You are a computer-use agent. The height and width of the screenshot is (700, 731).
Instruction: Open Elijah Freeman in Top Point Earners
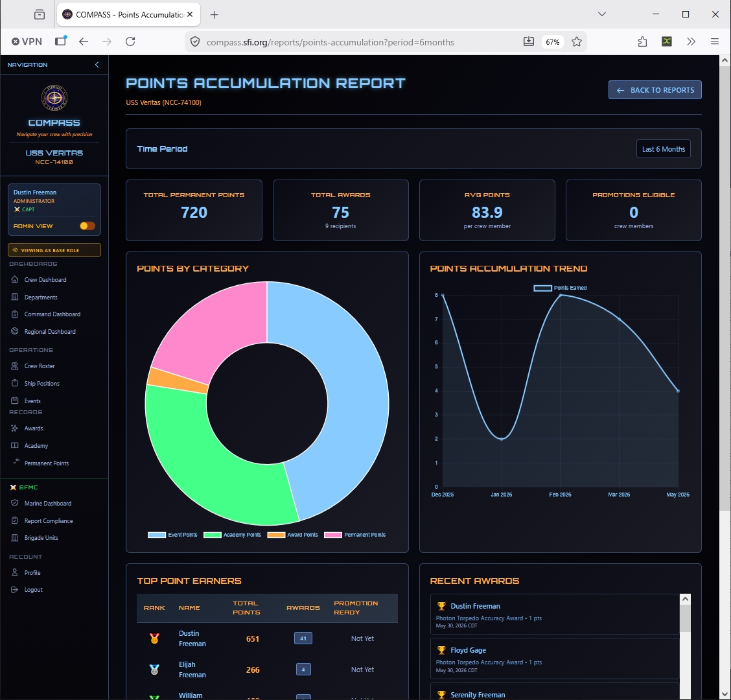192,670
